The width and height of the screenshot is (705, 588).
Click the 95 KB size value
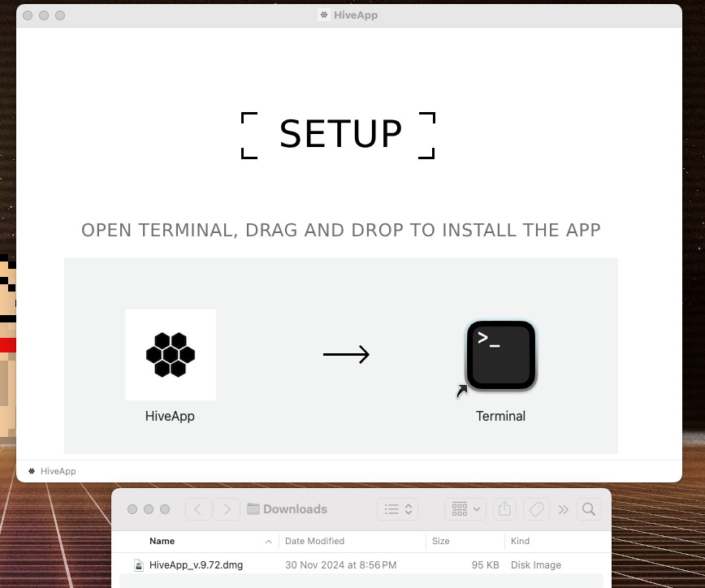point(485,565)
